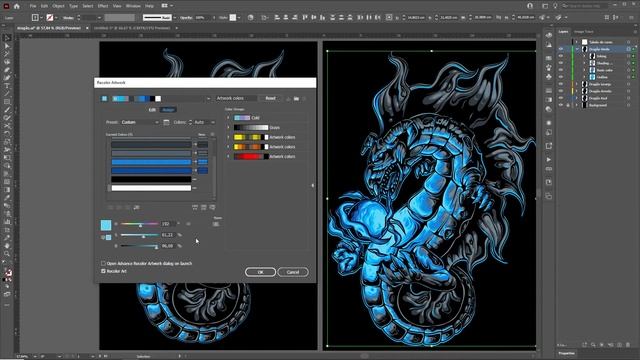This screenshot has height=360, width=640.
Task: Adjust the saturation slider
Action: coord(143,235)
